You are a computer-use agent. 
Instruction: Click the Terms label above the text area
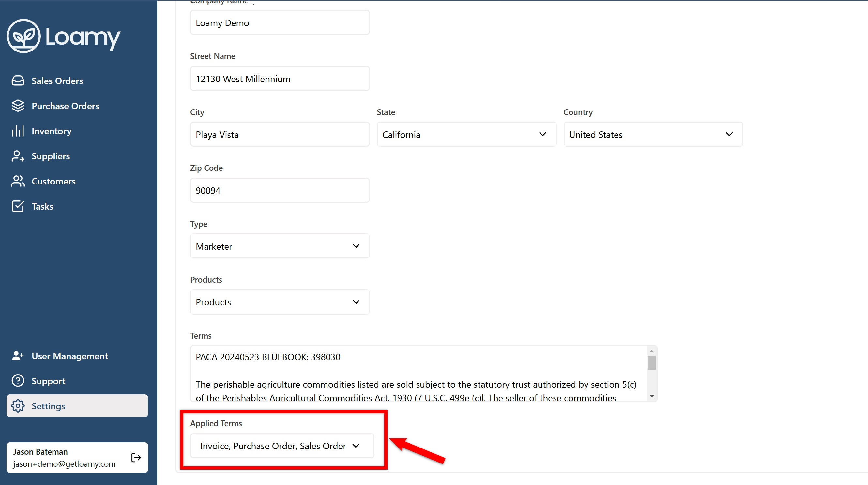coord(201,336)
